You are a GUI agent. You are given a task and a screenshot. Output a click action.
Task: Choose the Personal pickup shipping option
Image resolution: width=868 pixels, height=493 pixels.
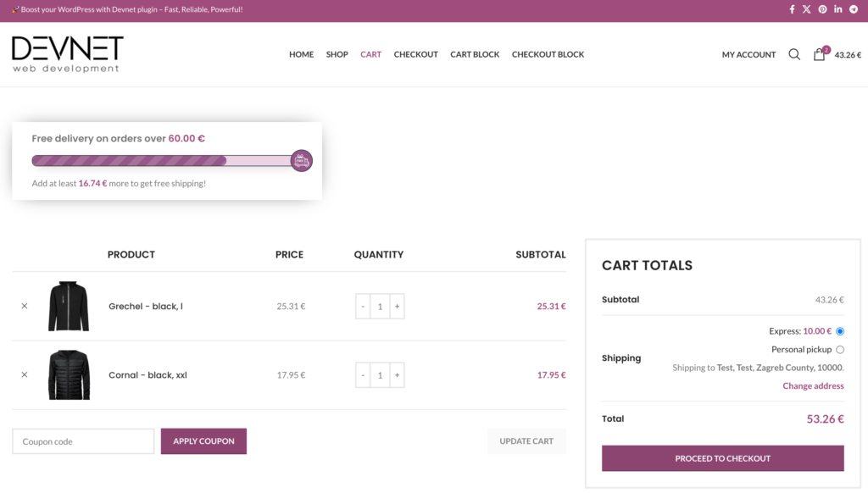[840, 350]
